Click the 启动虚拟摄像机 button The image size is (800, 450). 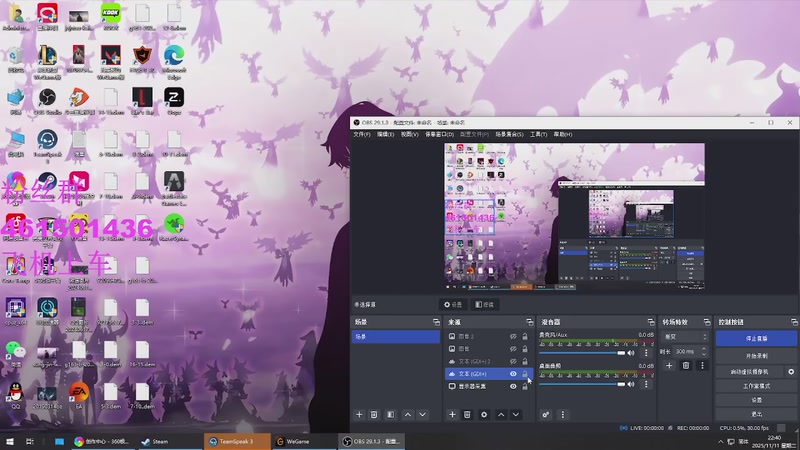click(749, 372)
